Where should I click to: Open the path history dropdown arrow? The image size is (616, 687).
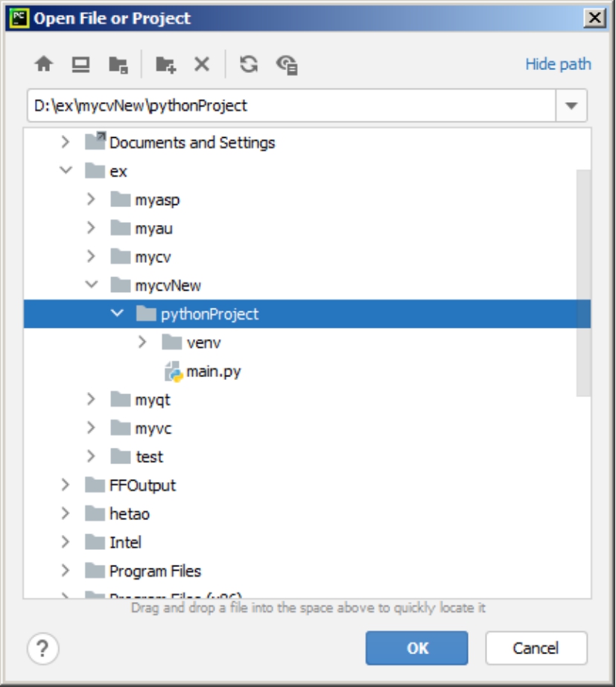[x=571, y=106]
